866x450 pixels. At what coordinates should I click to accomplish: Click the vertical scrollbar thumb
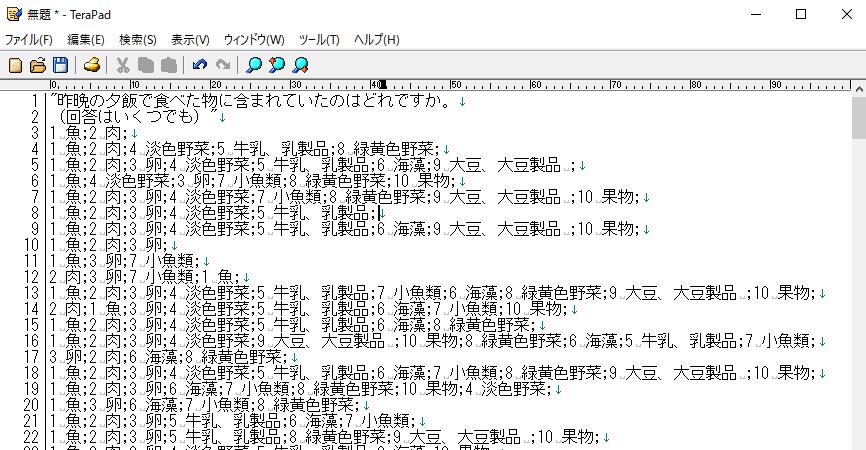pos(859,118)
